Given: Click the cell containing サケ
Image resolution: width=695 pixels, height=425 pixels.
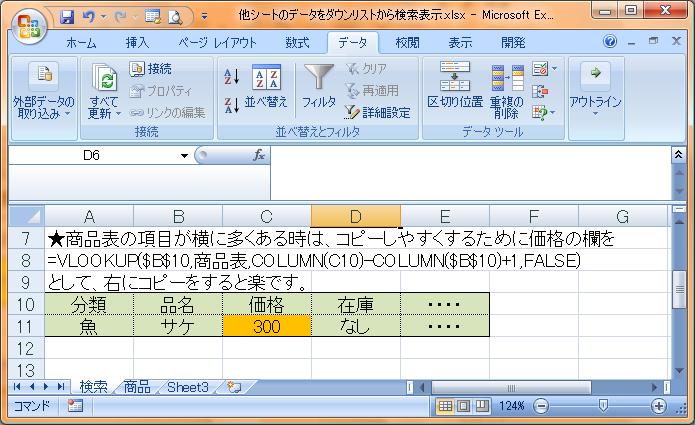Looking at the screenshot, I should 178,326.
